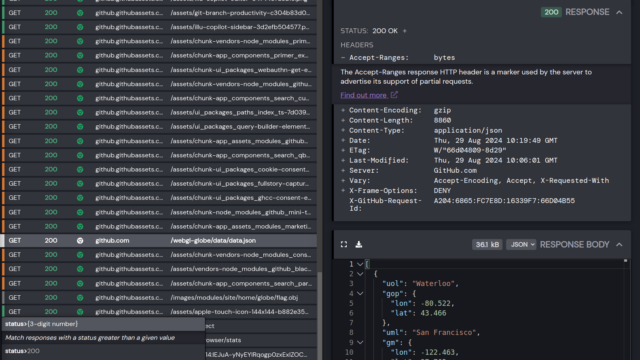Click the 200 response status badge
640x360 pixels.
(x=551, y=12)
